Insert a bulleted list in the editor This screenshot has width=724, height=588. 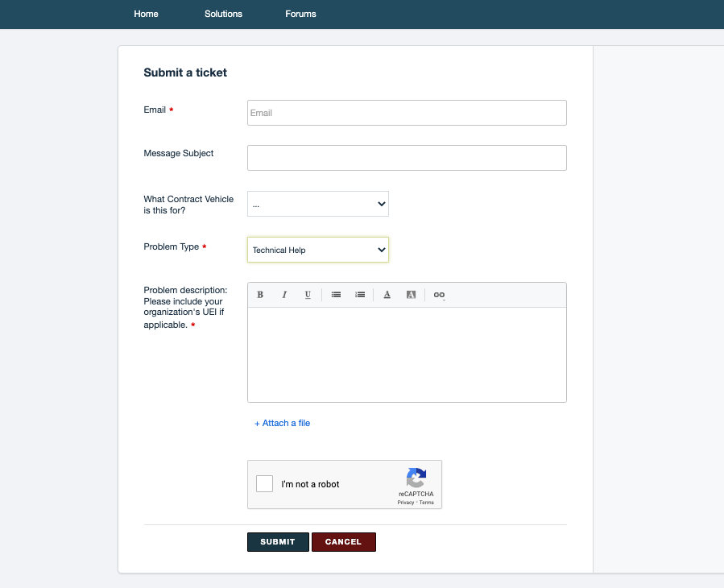coord(336,294)
